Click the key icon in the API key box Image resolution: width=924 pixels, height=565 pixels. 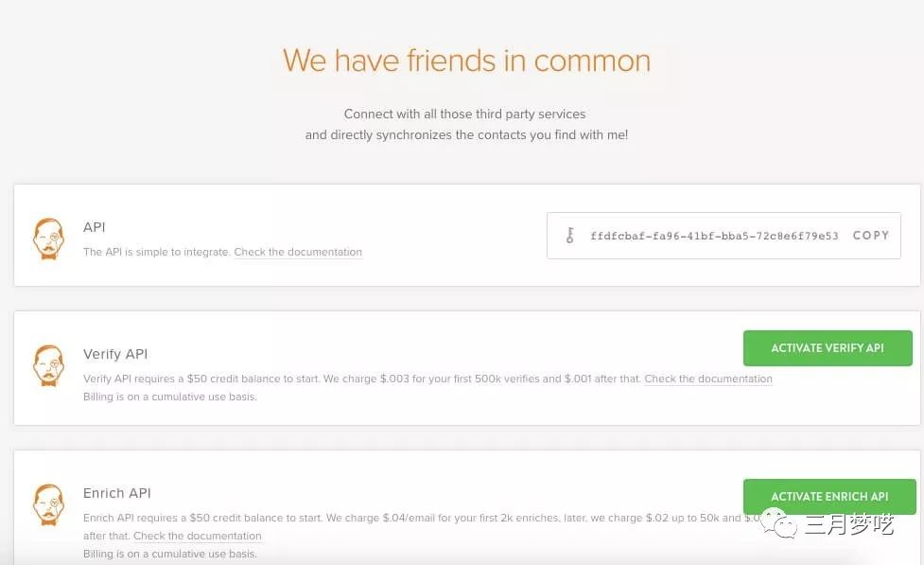[569, 236]
